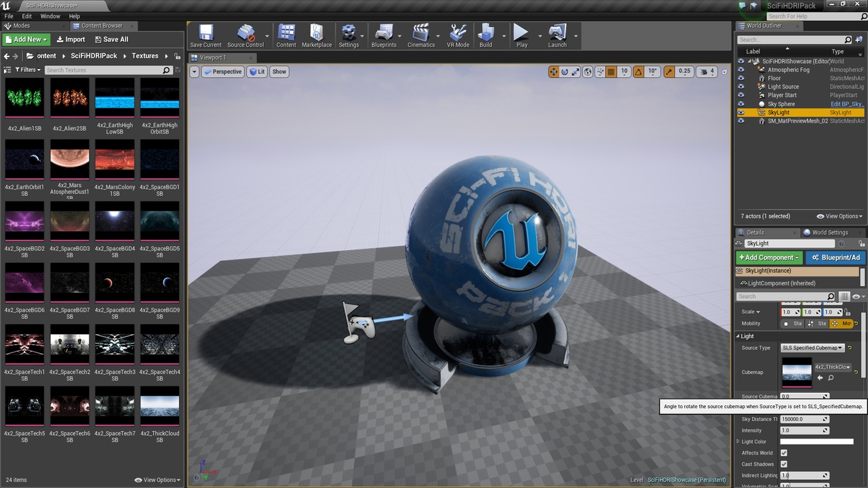Toggle rotation snapping in viewport
This screenshot has width=868, height=488.
point(639,71)
